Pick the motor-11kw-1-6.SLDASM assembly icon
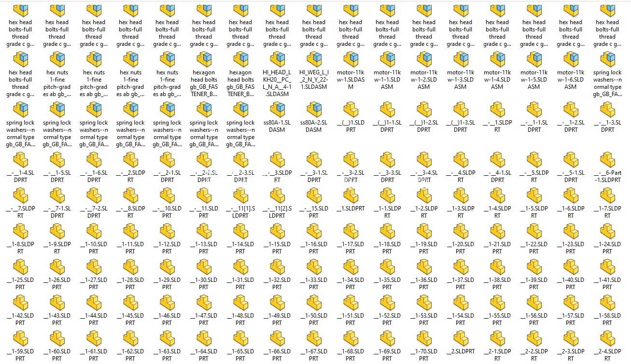 coord(571,59)
